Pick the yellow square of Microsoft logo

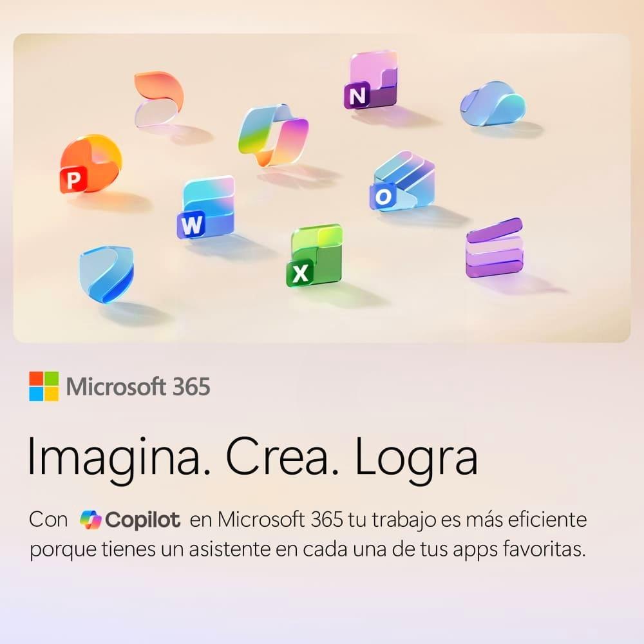click(x=52, y=394)
